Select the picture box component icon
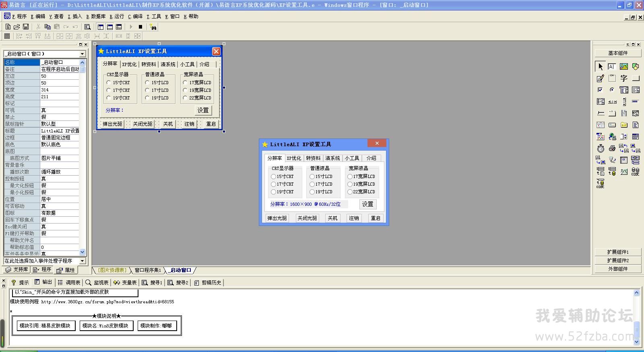 point(624,66)
